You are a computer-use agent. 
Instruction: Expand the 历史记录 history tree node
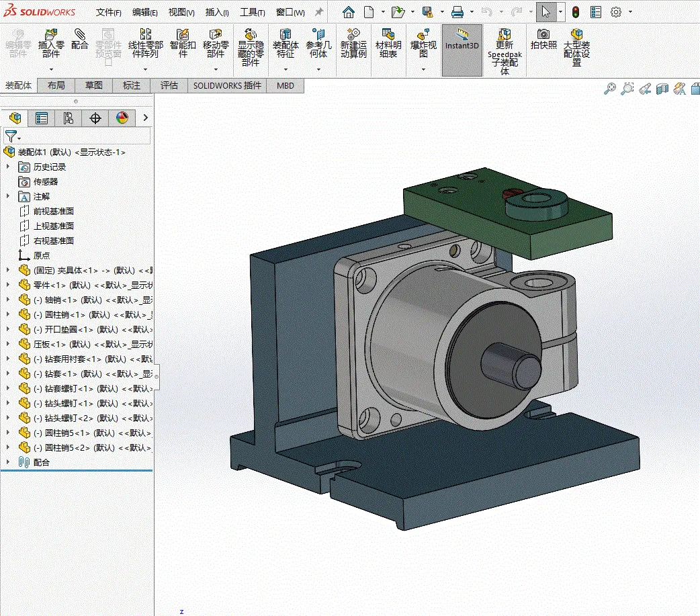(8, 167)
